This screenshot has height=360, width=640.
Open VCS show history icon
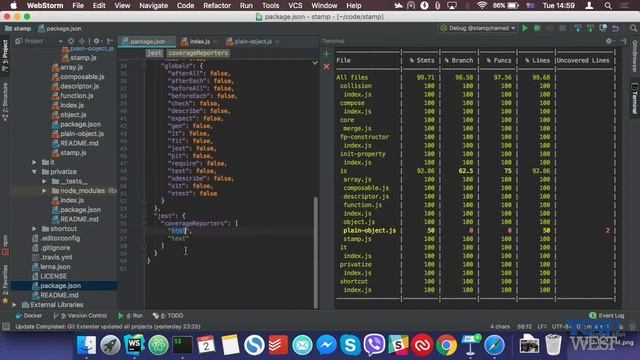603,28
